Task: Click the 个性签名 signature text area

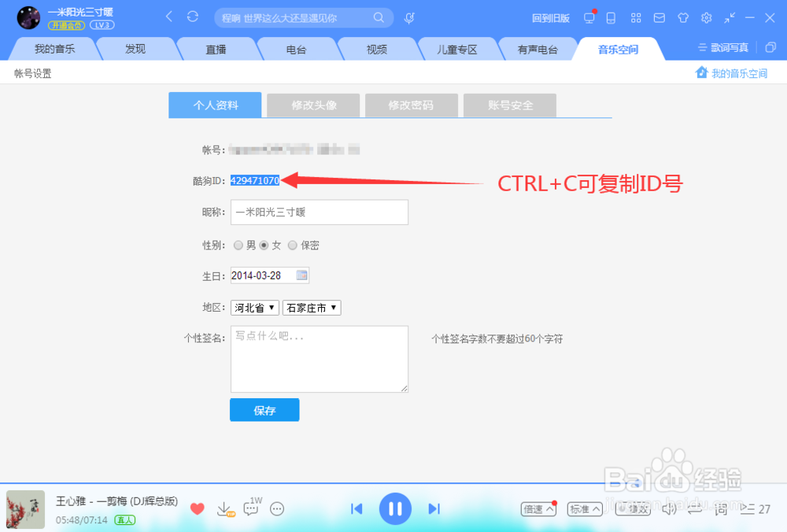Action: tap(320, 359)
